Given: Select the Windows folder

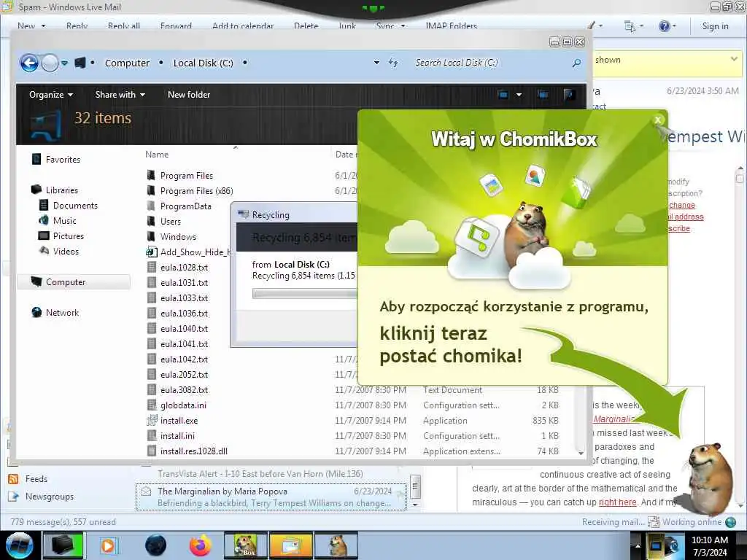Looking at the screenshot, I should pyautogui.click(x=178, y=237).
